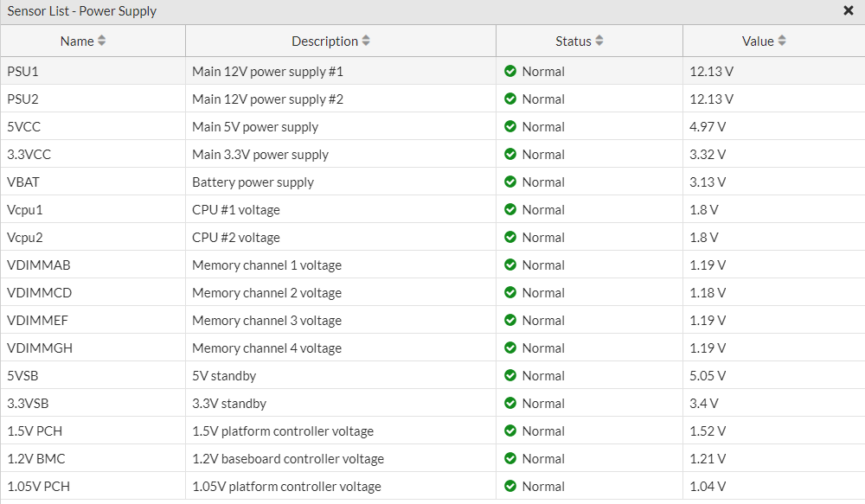The width and height of the screenshot is (865, 504).
Task: Click the sort arrows beside the Name header
Action: point(101,41)
